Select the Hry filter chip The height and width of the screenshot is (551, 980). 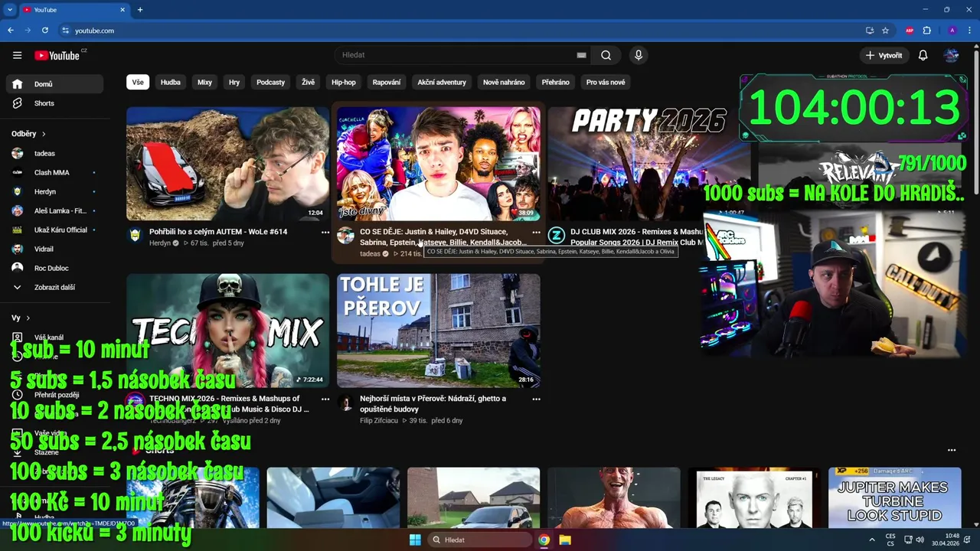pos(234,82)
